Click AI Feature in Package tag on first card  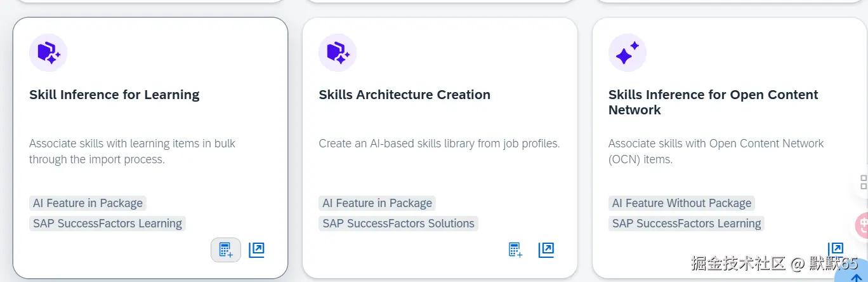pyautogui.click(x=88, y=203)
